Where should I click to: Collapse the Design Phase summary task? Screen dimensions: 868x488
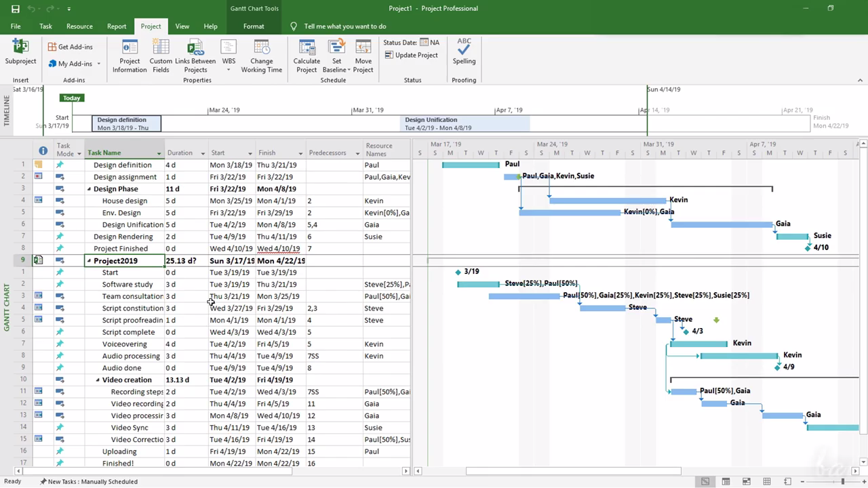point(90,189)
